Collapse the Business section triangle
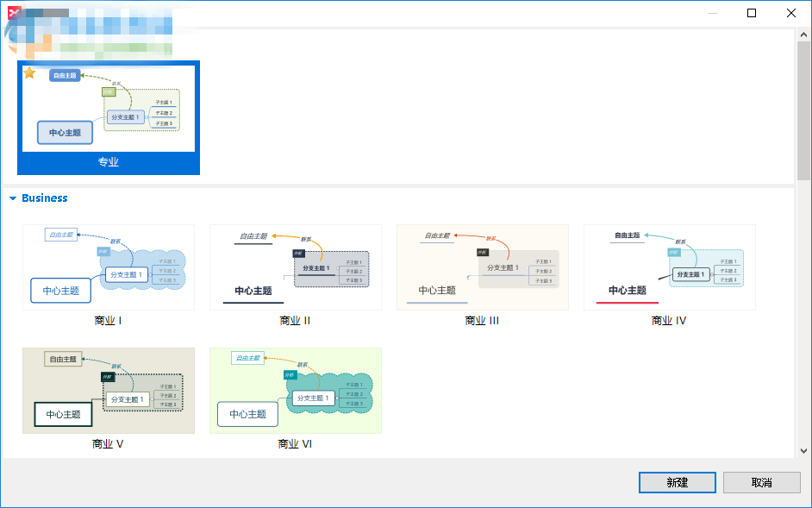This screenshot has height=508, width=812. pos(12,198)
